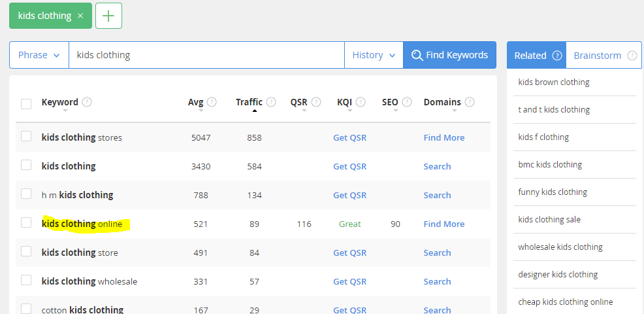
Task: Select related keyword kids clothing sale
Action: (x=549, y=219)
